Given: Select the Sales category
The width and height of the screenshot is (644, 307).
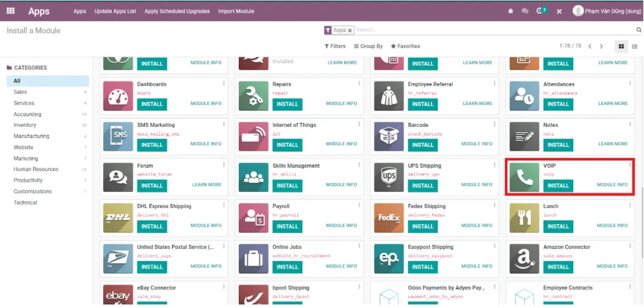Looking at the screenshot, I should [x=48, y=92].
